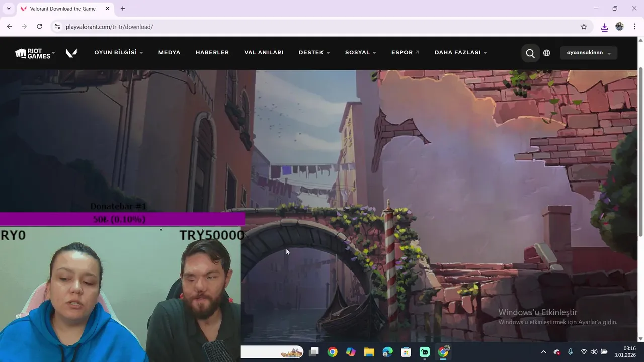The image size is (644, 362).
Task: Select the Valorant Download the Game tab
Action: coord(65,9)
